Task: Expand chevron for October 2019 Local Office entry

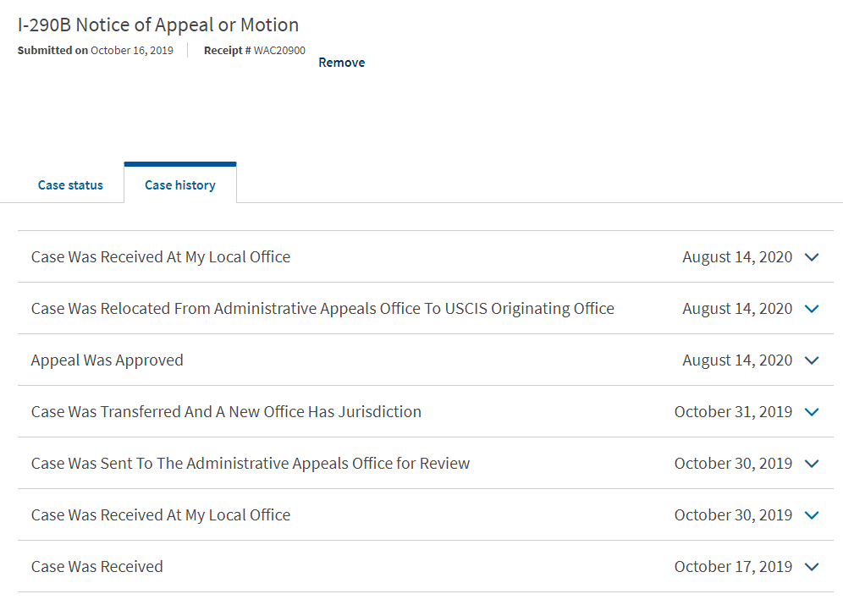Action: click(812, 515)
